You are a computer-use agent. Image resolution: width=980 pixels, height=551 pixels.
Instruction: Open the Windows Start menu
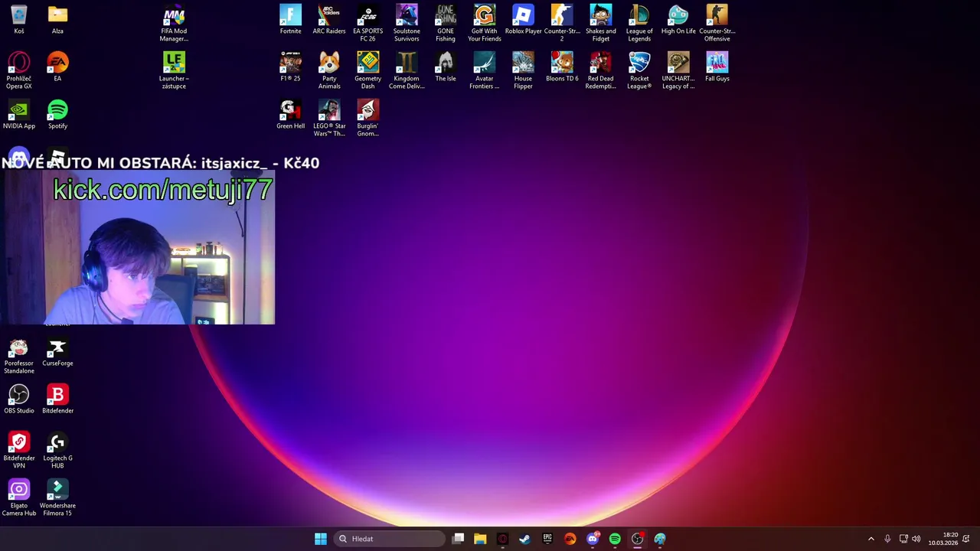click(321, 539)
